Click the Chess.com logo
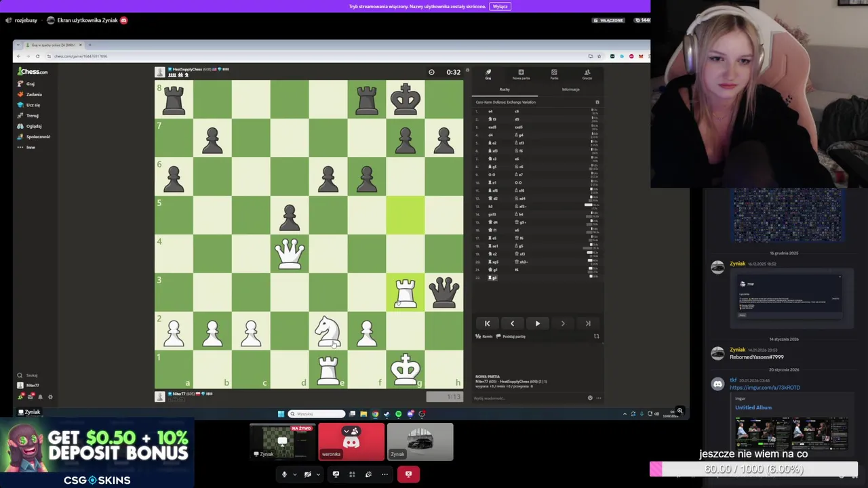The width and height of the screenshot is (868, 488). pyautogui.click(x=33, y=71)
